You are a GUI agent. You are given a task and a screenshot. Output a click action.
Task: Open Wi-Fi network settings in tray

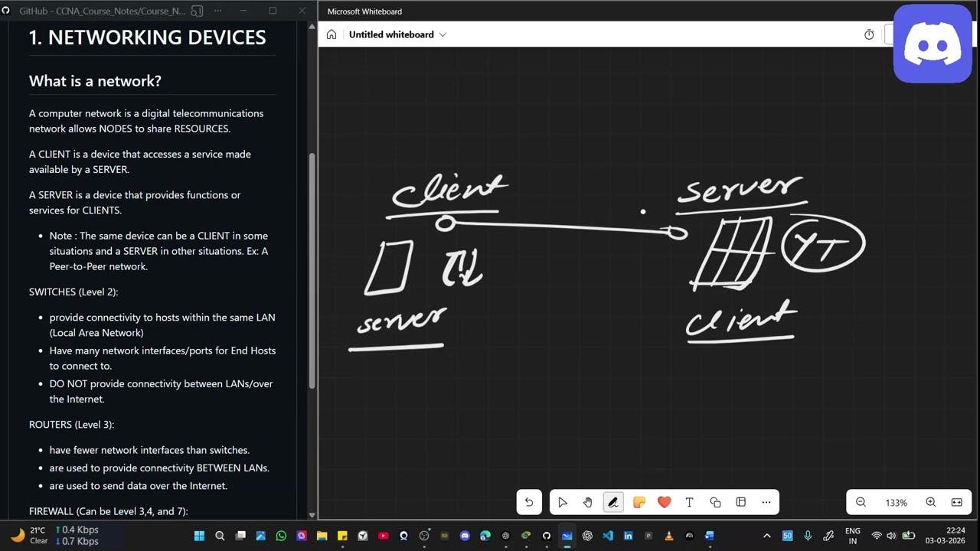tap(877, 536)
